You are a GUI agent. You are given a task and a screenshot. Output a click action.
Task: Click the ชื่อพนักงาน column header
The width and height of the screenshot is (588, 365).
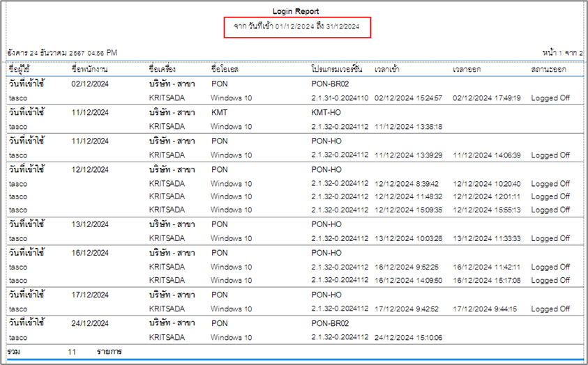coord(93,70)
